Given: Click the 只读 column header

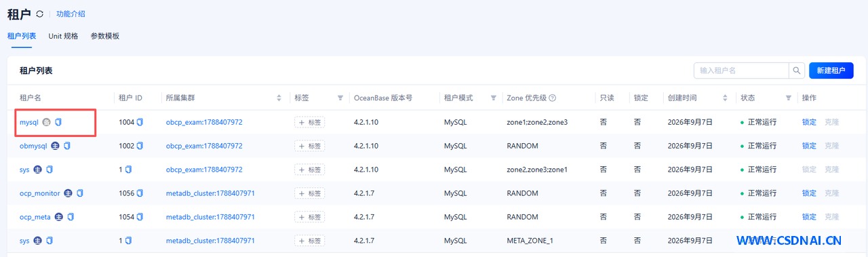Looking at the screenshot, I should [x=607, y=98].
